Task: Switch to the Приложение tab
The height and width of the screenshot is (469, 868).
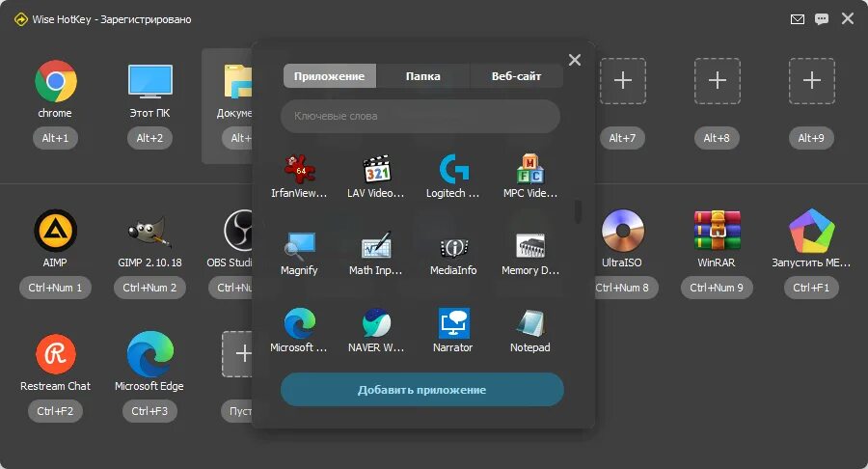Action: coord(330,76)
